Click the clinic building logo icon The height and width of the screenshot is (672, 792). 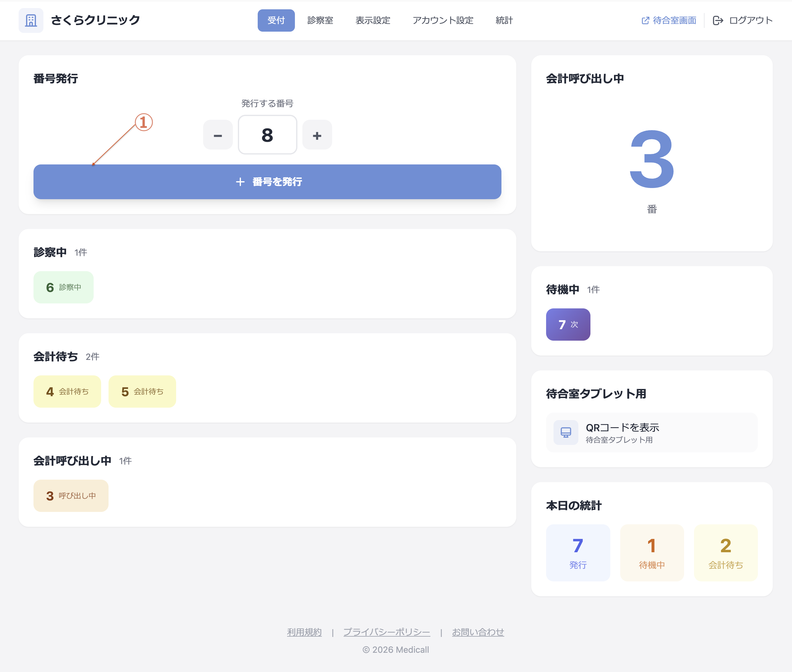[31, 20]
